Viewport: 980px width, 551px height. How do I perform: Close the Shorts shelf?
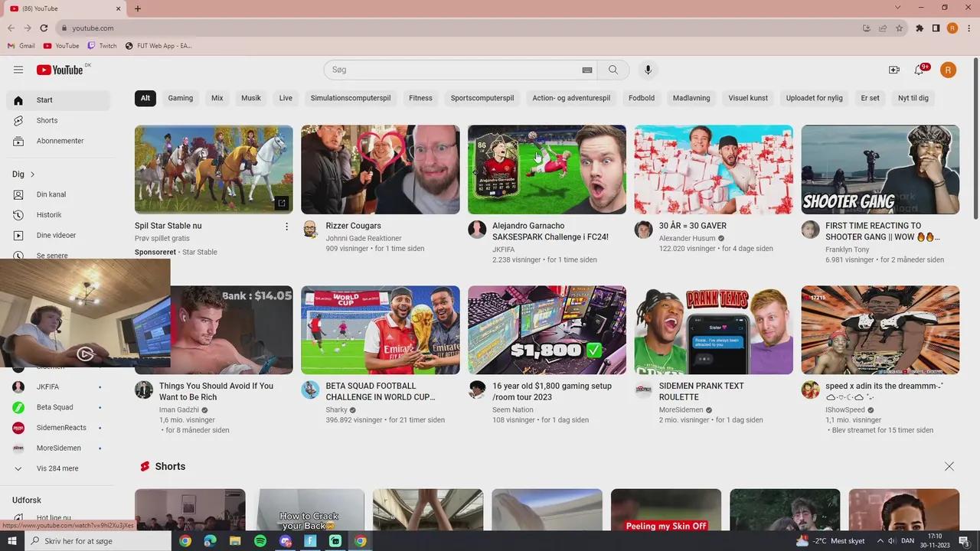(949, 466)
